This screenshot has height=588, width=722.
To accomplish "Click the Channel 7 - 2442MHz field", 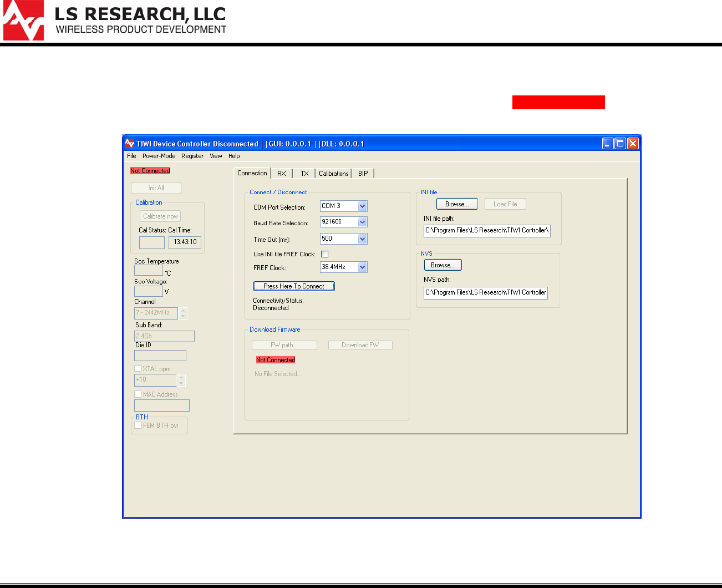I will [156, 313].
